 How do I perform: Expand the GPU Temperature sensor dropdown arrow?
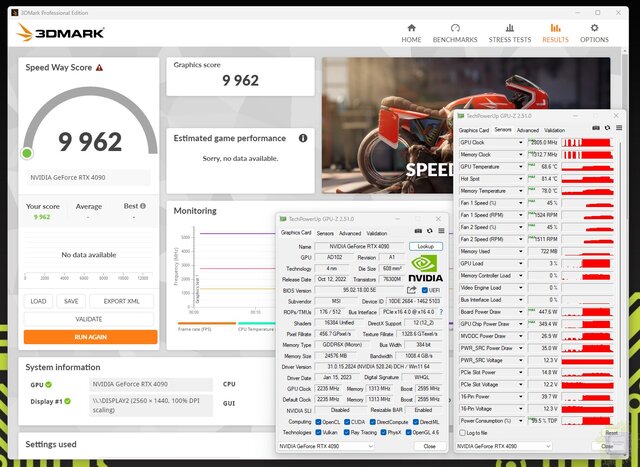521,166
